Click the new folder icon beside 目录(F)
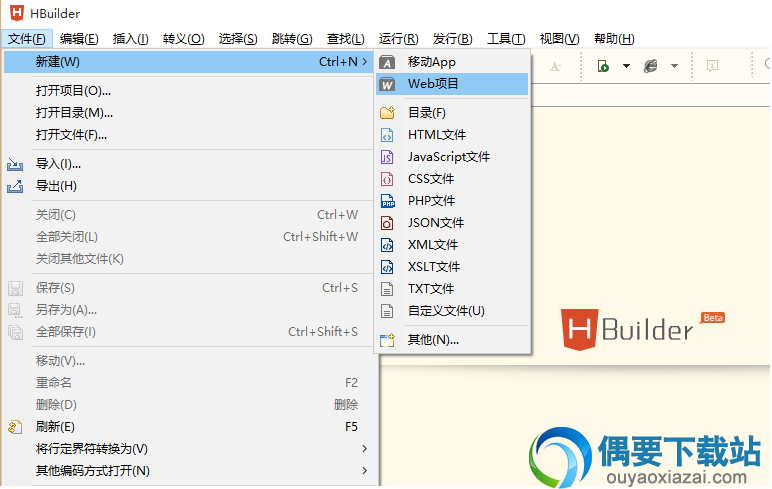Viewport: 772px width, 489px height. tap(387, 113)
